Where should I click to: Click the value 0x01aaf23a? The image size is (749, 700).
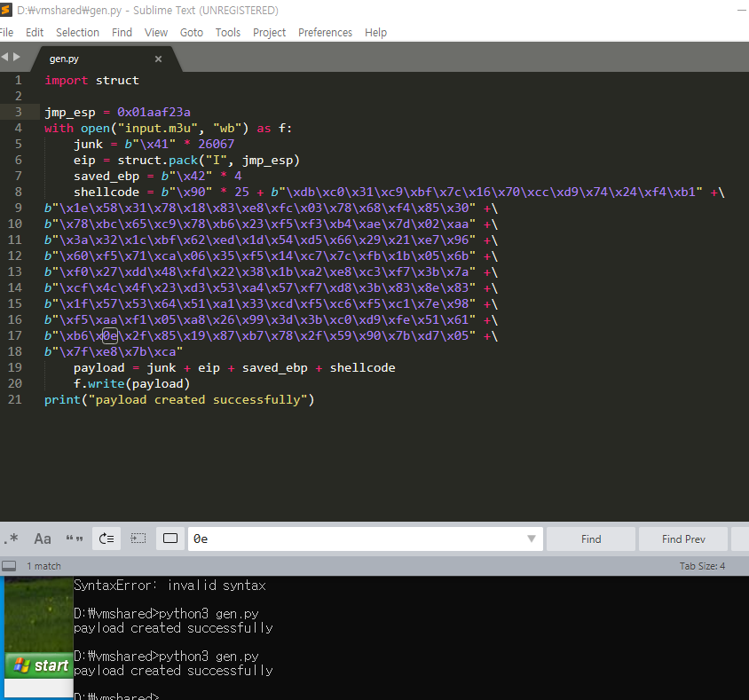coord(154,112)
